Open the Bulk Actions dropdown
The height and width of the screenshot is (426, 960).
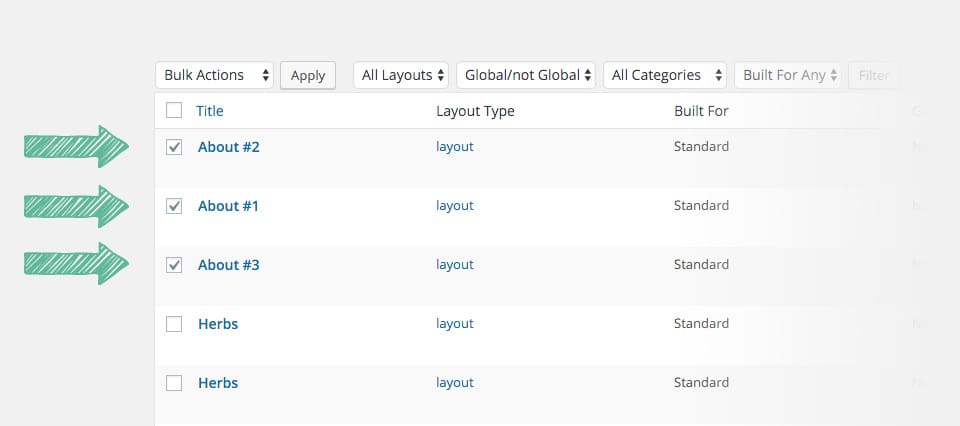coord(214,75)
